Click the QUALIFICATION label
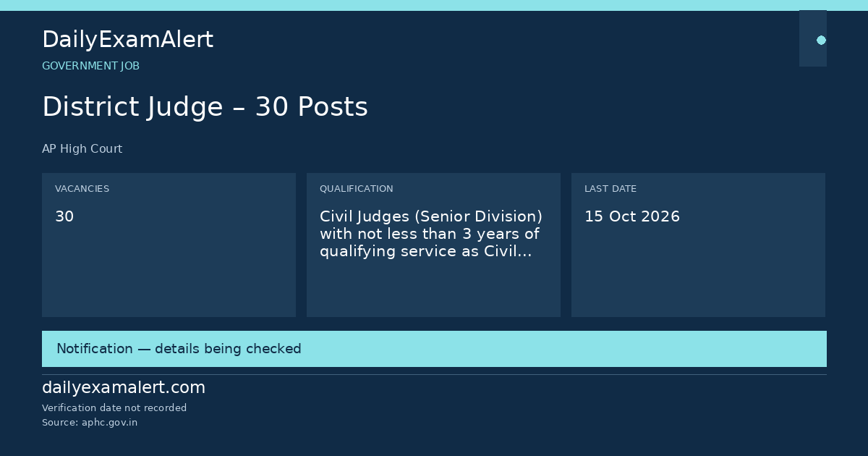Image resolution: width=868 pixels, height=456 pixels. pos(357,189)
